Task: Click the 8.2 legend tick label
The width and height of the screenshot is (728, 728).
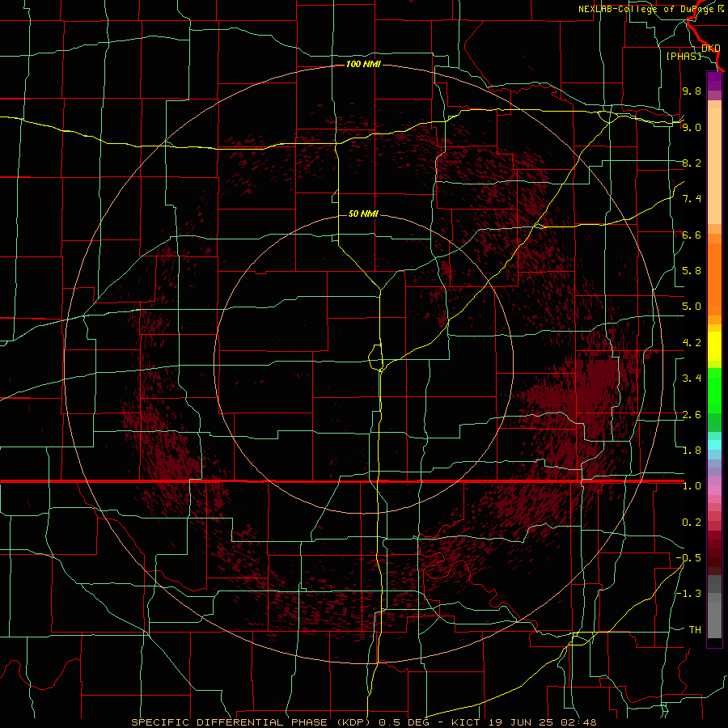Action: coord(692,163)
